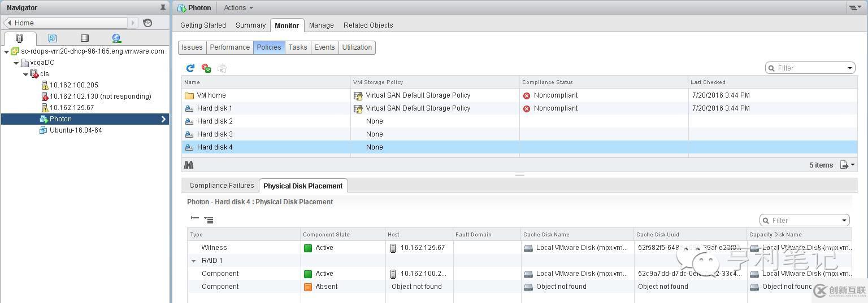Screen dimensions: 868x303
Task: Open the Networking inventory view icon
Action: 116,38
